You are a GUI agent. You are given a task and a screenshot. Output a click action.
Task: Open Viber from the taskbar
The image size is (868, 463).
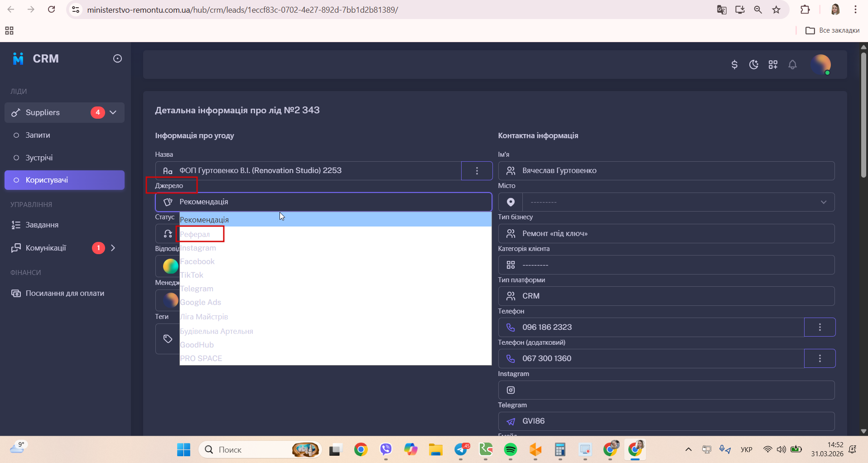click(x=386, y=450)
